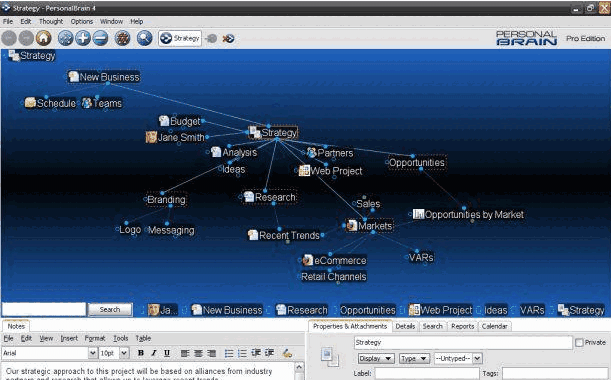Open the Display dropdown button
This screenshot has width=611, height=380.
[x=376, y=359]
